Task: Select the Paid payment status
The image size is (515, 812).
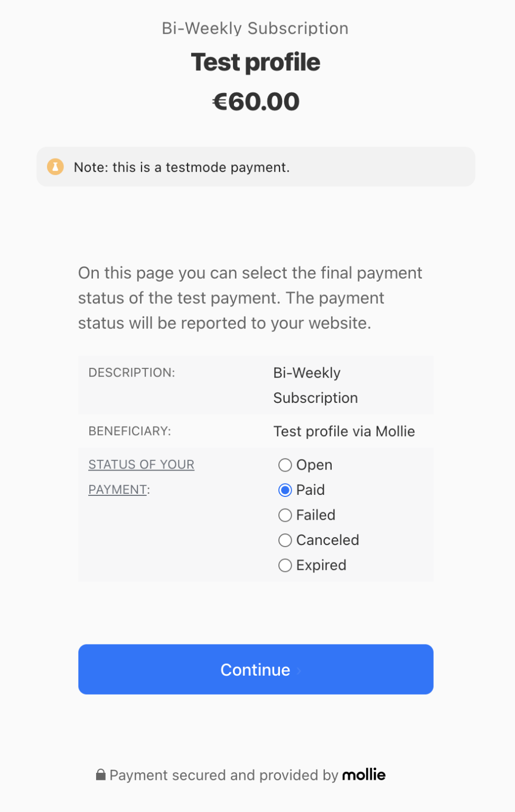Action: [x=285, y=490]
